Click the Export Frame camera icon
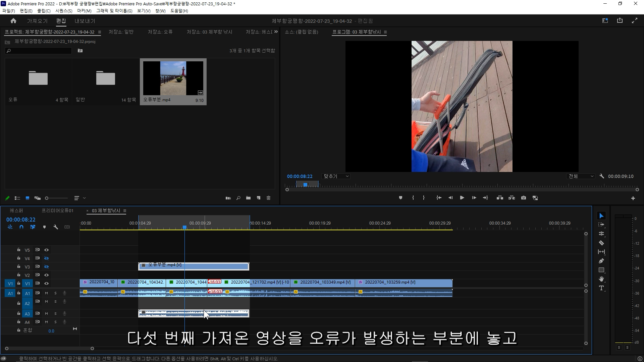The width and height of the screenshot is (644, 362). point(523,198)
